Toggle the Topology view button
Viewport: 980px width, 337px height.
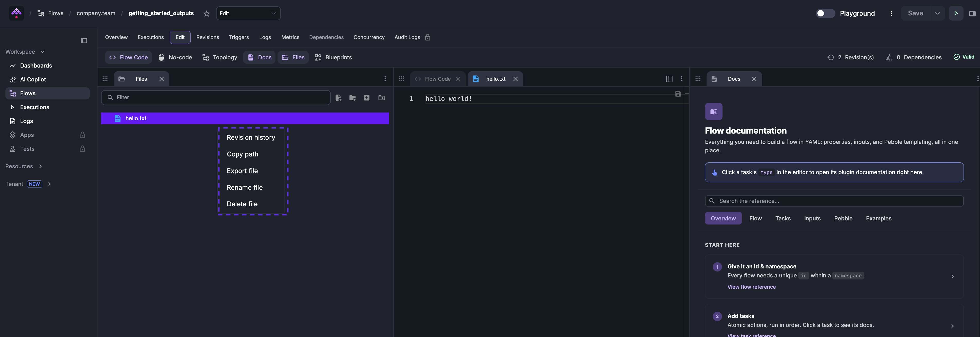pyautogui.click(x=219, y=57)
